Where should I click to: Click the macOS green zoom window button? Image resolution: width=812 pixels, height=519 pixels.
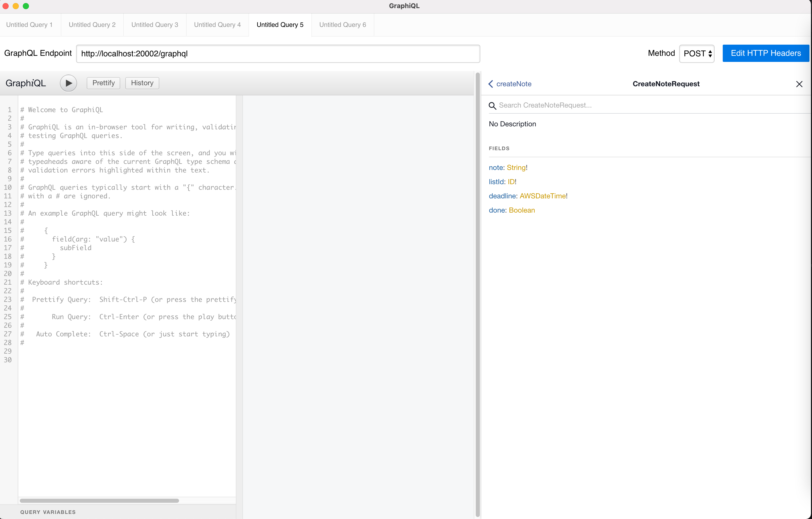26,6
